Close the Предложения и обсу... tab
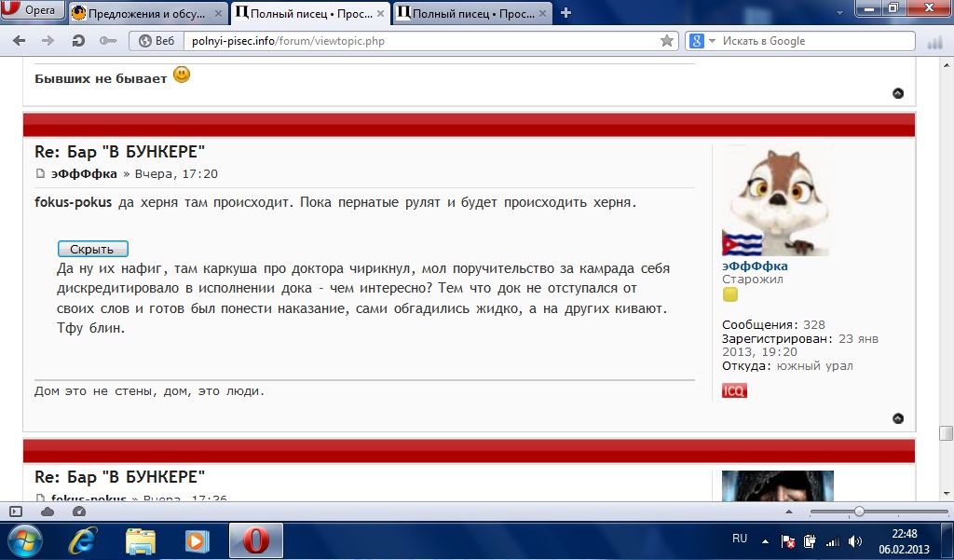 click(218, 13)
